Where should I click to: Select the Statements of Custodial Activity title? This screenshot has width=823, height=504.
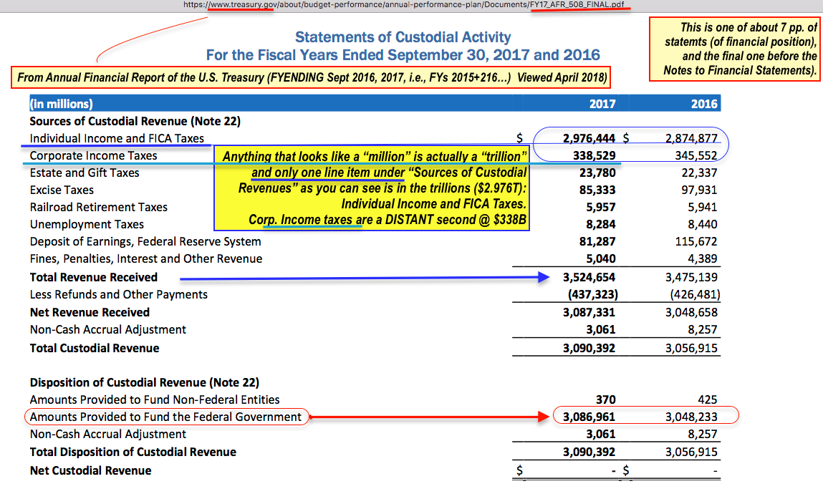[403, 37]
